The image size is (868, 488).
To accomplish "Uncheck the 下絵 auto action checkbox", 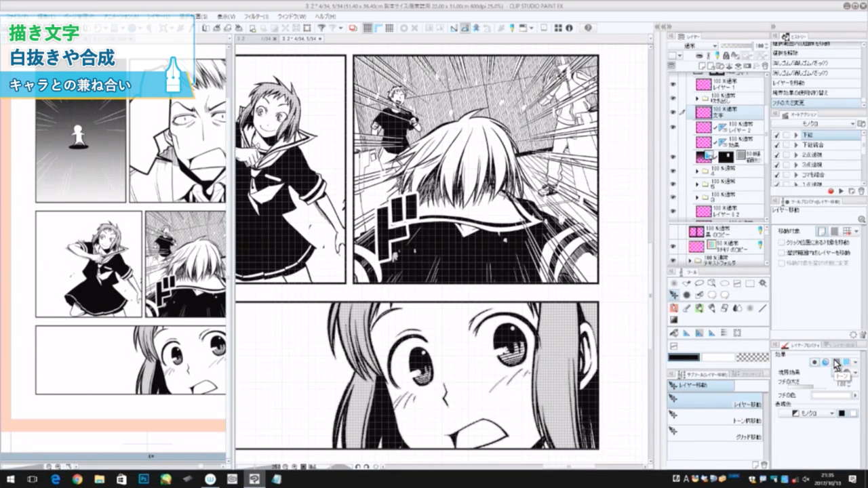I will pos(777,136).
